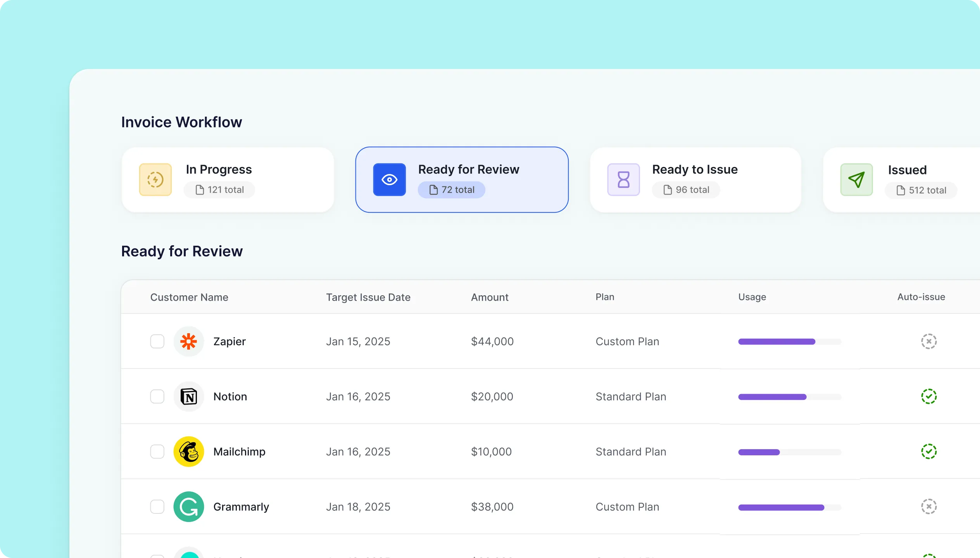Disable auto-issue for Mailchimp
This screenshot has width=980, height=558.
click(929, 452)
